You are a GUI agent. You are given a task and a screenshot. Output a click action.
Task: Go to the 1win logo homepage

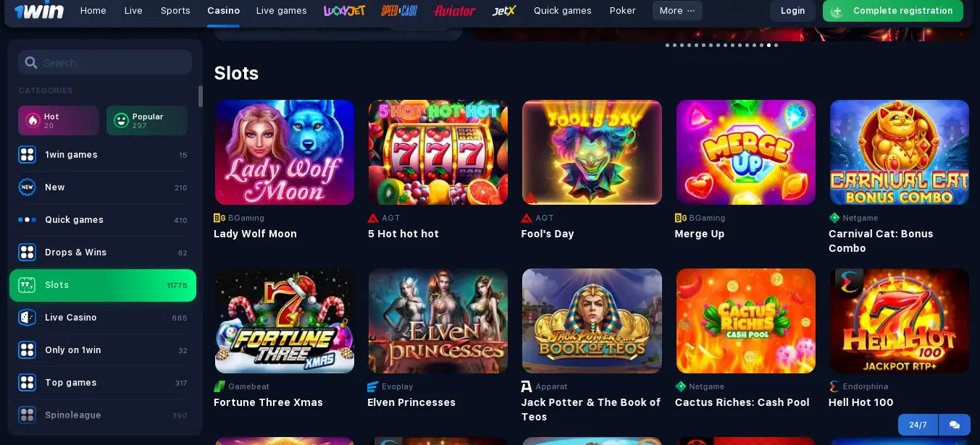39,11
